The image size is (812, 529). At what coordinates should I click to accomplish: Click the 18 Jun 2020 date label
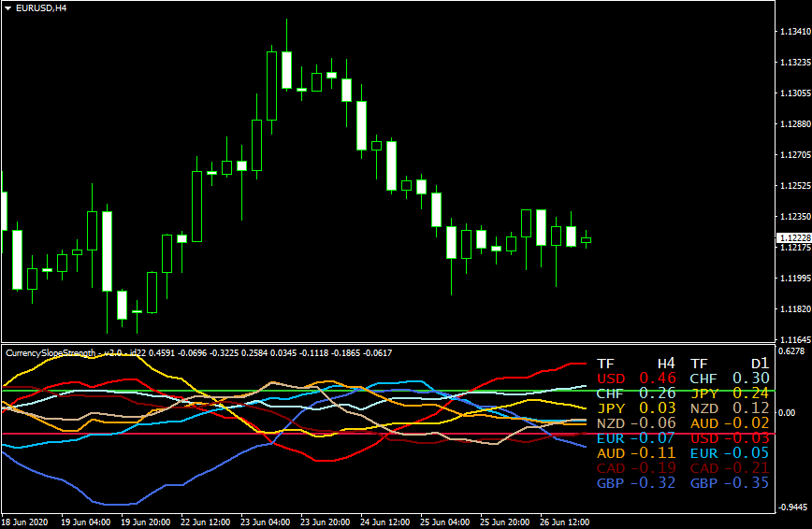point(27,521)
